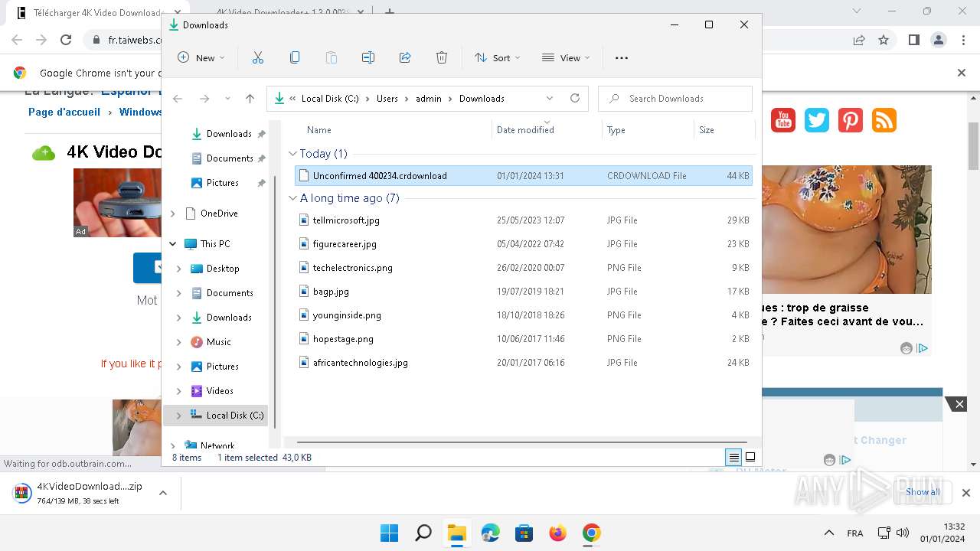Switch to large thumbnails view icon
Screen dimensions: 980x551
[x=750, y=458]
